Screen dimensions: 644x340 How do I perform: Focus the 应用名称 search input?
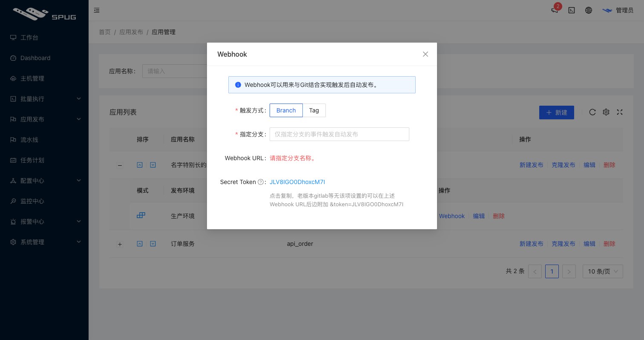[x=175, y=71]
